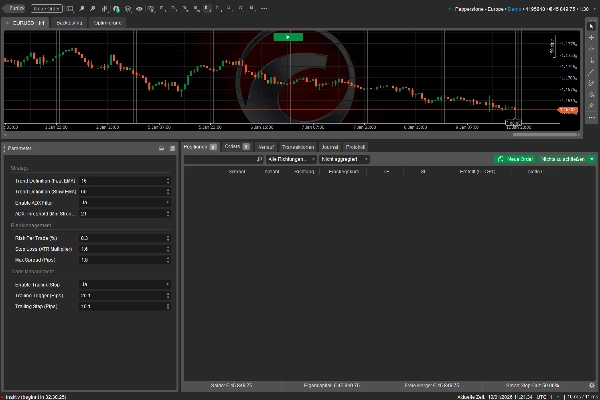
Task: Open the Nicht aggregiert dropdown
Action: 344,159
